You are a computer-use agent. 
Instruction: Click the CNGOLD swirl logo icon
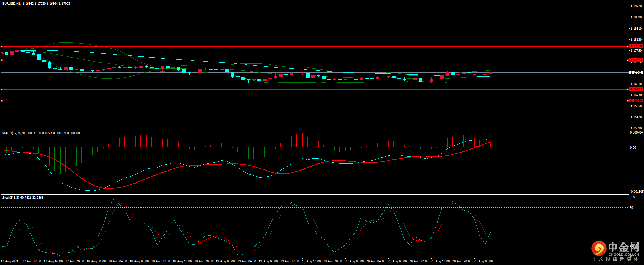(x=598, y=249)
